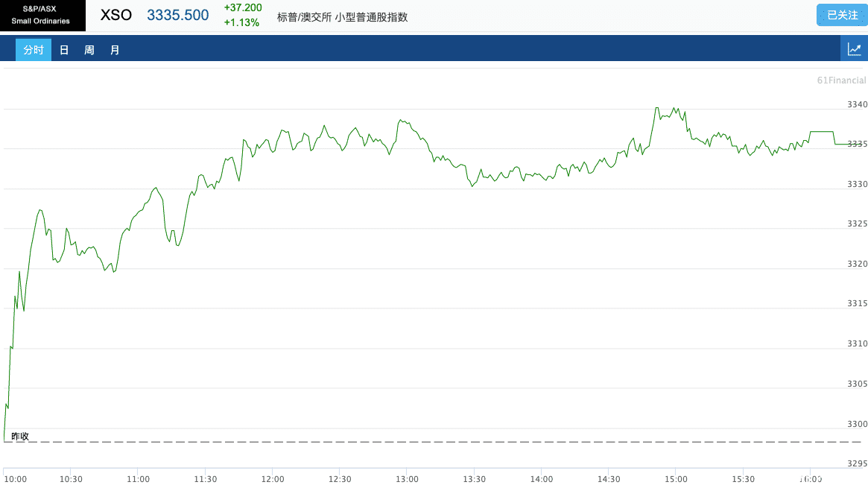The width and height of the screenshot is (868, 488).
Task: Click the 3320 price axis label
Action: tap(857, 264)
